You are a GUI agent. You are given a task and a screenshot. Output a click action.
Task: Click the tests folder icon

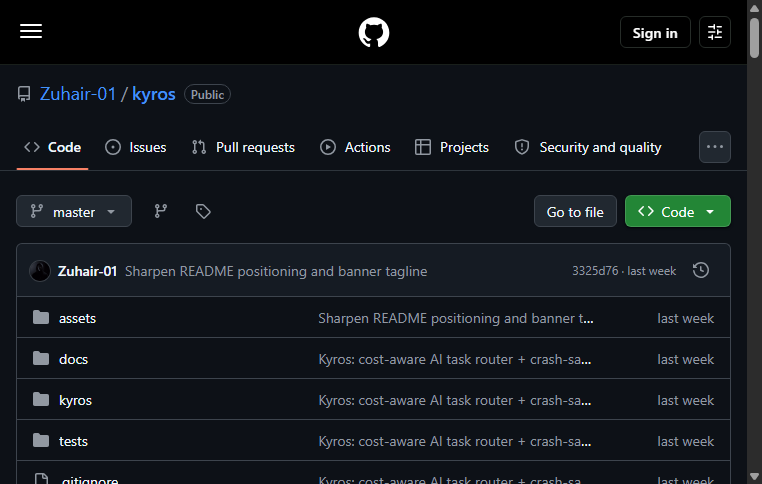[x=41, y=440]
